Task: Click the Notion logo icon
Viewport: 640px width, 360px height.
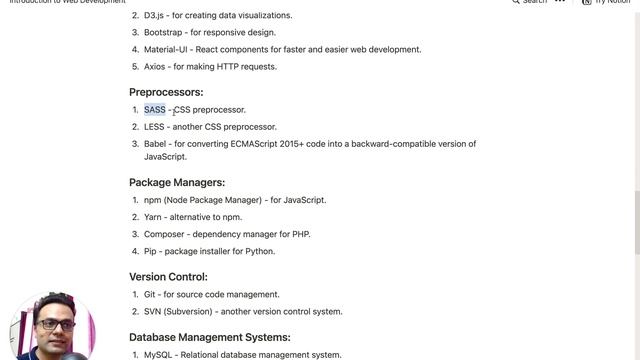Action: click(587, 2)
